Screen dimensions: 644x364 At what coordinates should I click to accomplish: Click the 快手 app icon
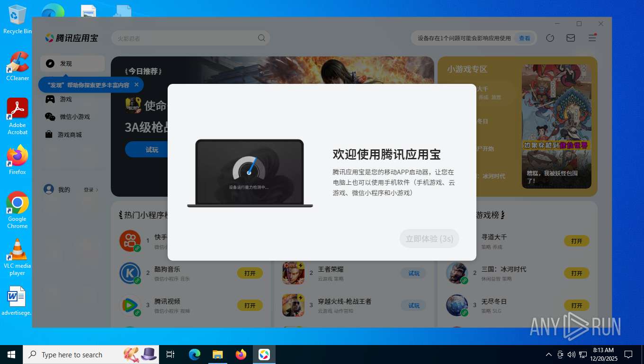130,241
